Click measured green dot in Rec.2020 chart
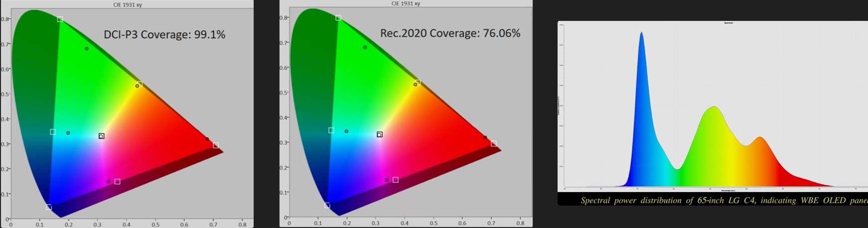Viewport: 868px width, 228px height. [x=365, y=48]
